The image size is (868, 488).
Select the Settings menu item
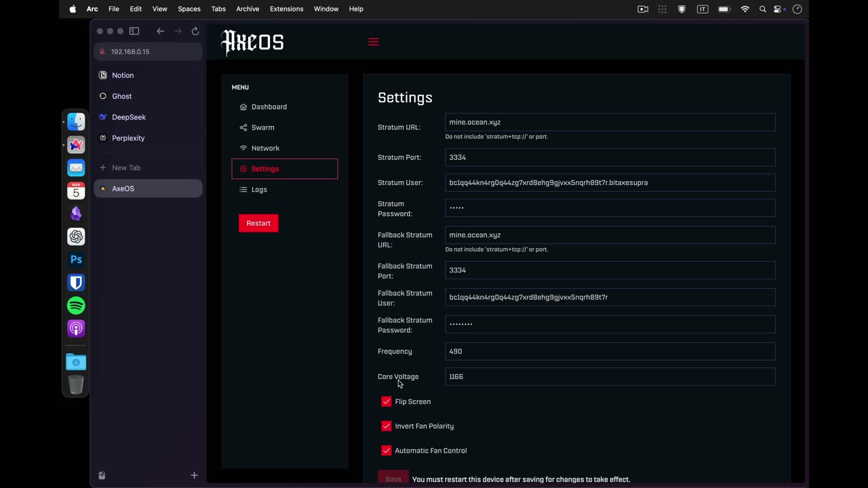point(285,169)
